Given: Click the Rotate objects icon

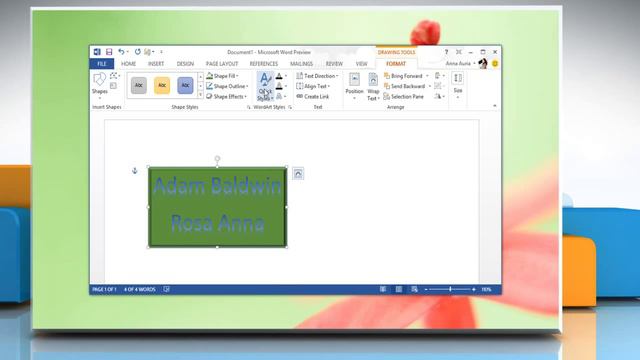Looking at the screenshot, I should coord(438,96).
